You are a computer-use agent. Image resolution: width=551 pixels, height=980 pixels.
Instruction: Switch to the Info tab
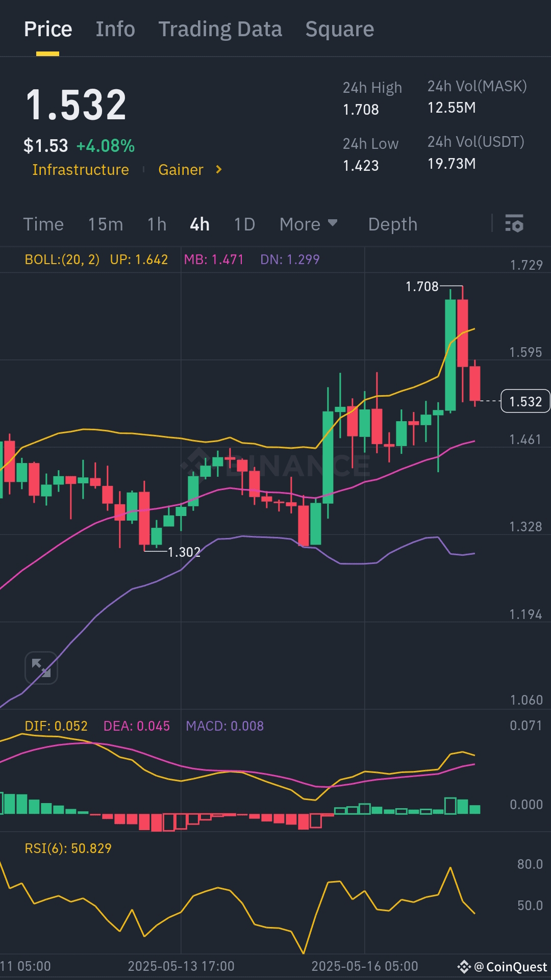click(115, 29)
